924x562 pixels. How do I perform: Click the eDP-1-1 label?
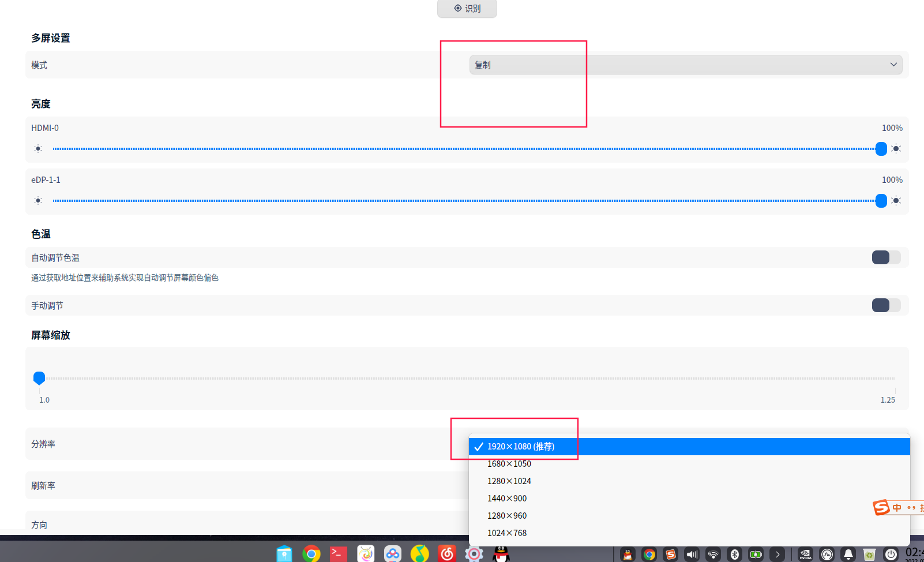coord(46,180)
